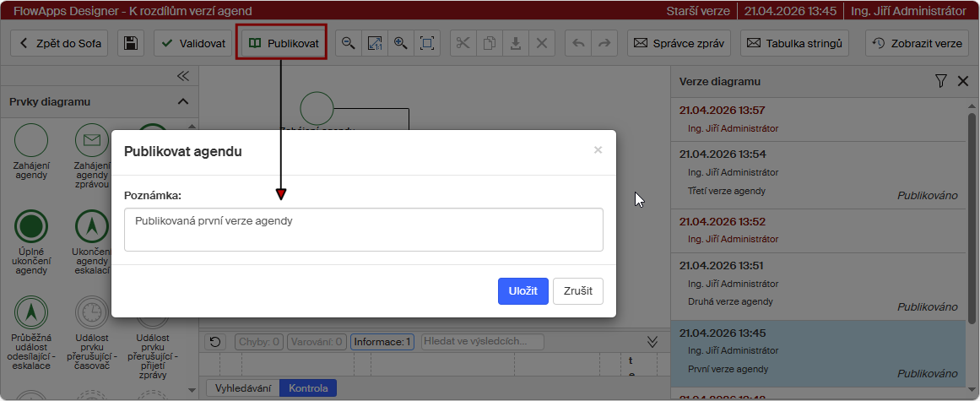Toggle the Chyby: 0 filter
Viewport: 980px width, 401px height.
tap(259, 342)
